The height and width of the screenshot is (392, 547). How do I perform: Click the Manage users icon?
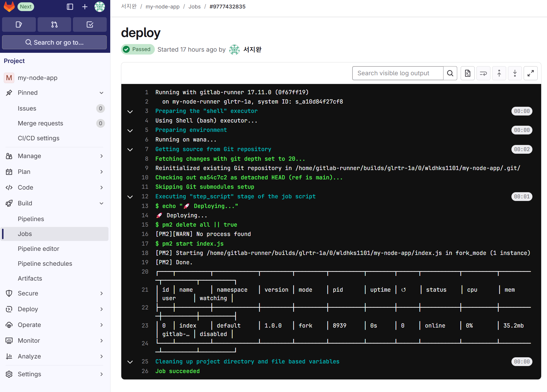coord(9,156)
